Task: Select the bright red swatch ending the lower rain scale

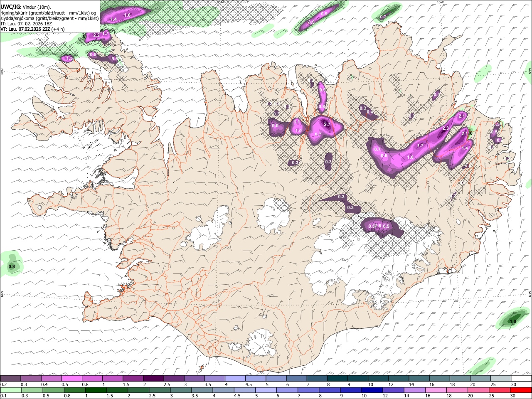Action: click(521, 390)
